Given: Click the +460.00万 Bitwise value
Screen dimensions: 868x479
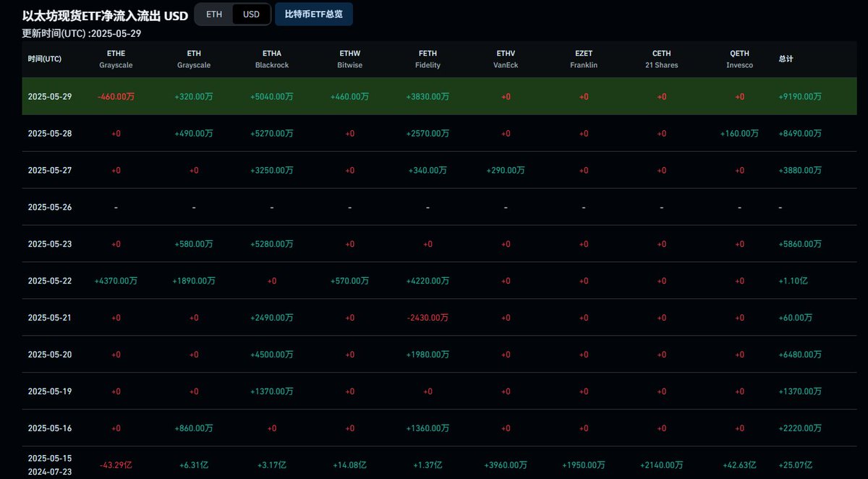Looking at the screenshot, I should coord(349,96).
